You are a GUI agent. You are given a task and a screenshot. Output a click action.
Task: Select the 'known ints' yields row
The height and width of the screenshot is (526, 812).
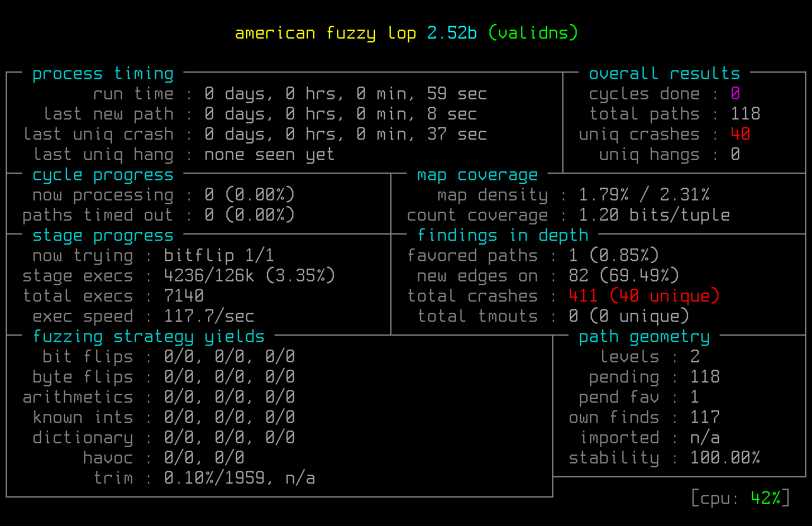coord(164,418)
